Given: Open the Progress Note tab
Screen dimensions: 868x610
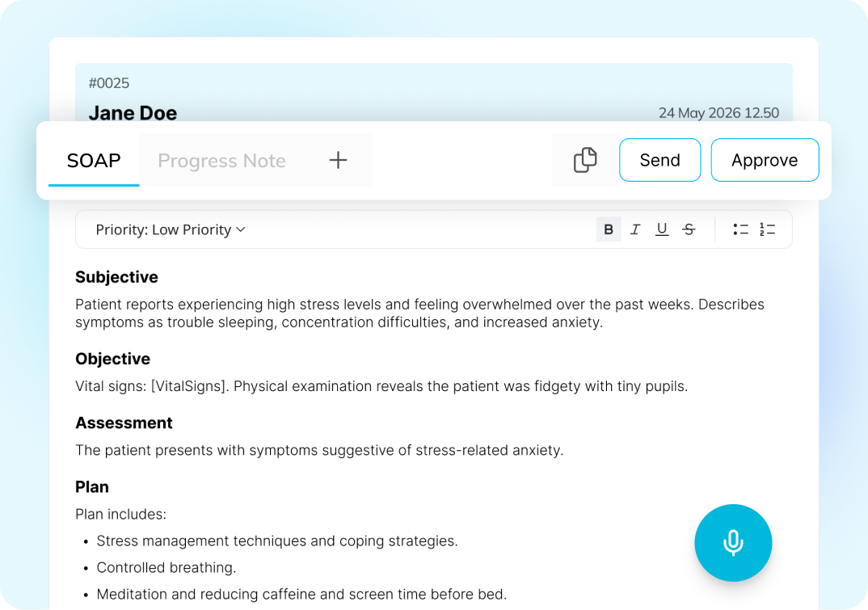Looking at the screenshot, I should click(x=221, y=161).
